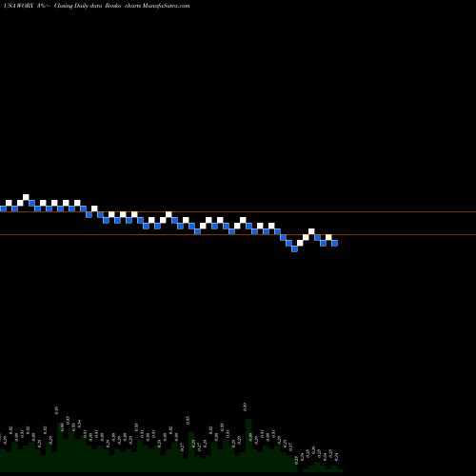Click the MunafaSutra.com text in the chart title
Screen dimensions: 476x476
(x=167, y=6)
